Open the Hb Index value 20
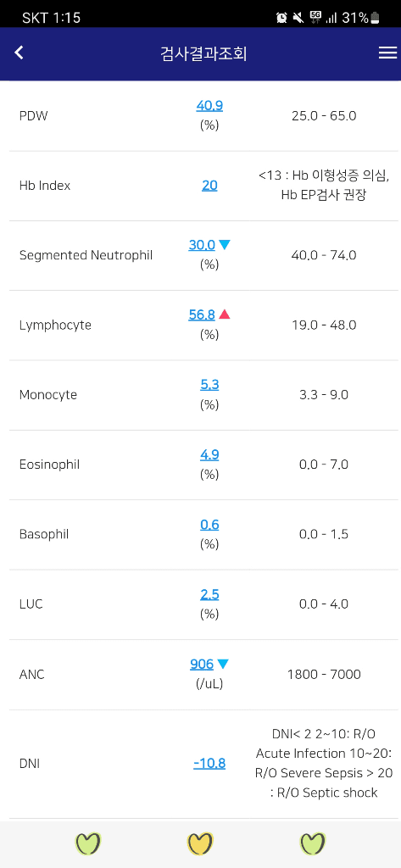This screenshot has width=401, height=868. point(209,186)
